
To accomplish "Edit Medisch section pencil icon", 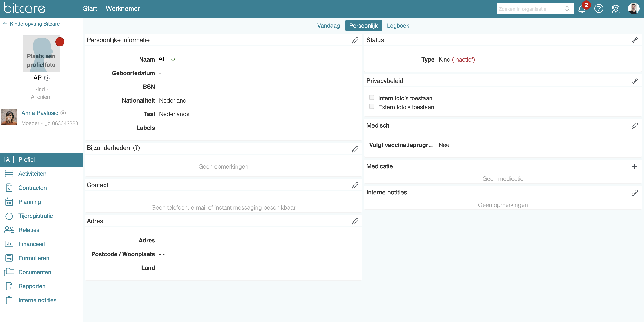I will point(634,126).
